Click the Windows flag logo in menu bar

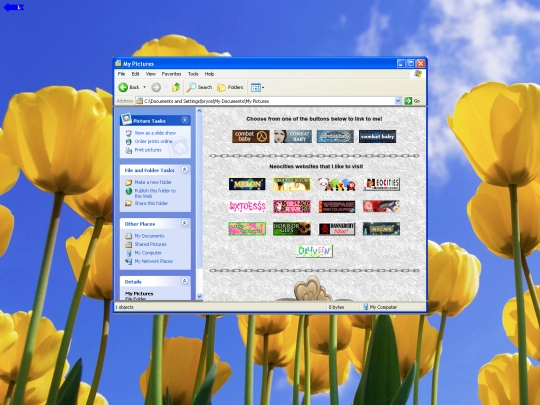(x=418, y=74)
